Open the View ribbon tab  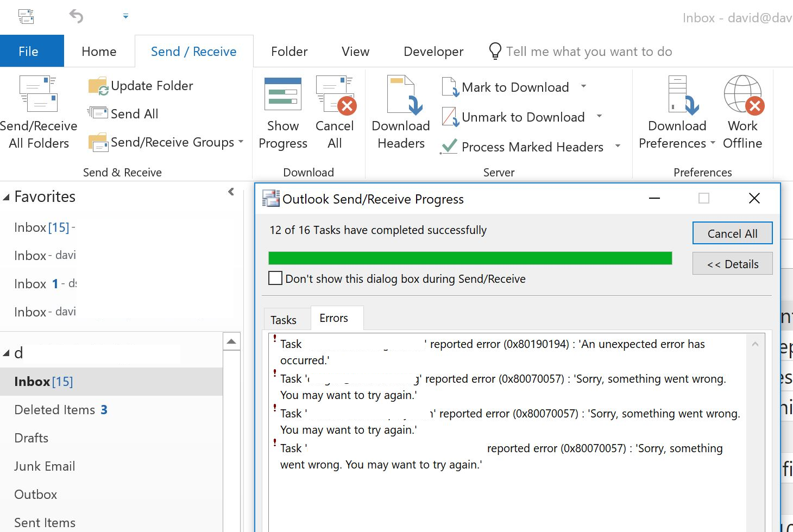click(355, 51)
